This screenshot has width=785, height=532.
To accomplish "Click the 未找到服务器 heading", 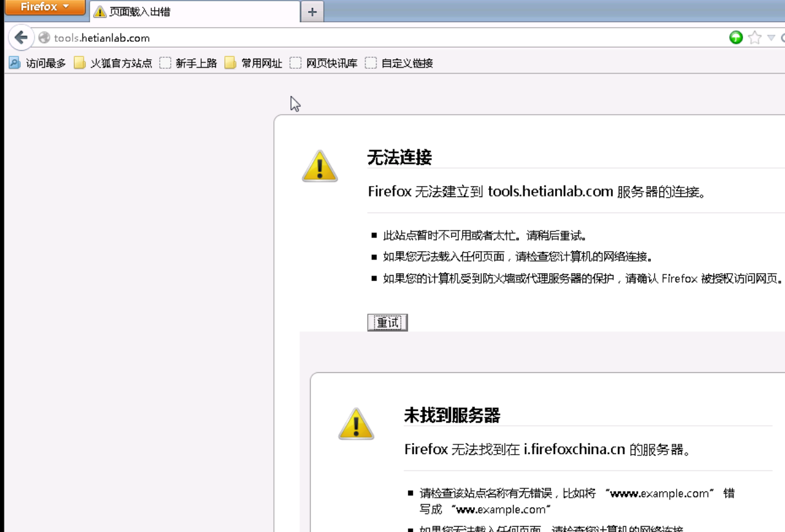I will 452,415.
